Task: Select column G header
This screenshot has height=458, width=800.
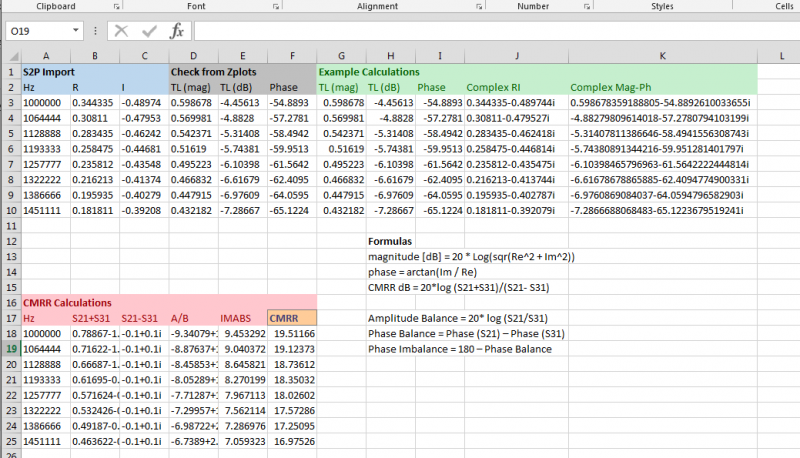Action: pos(341,56)
